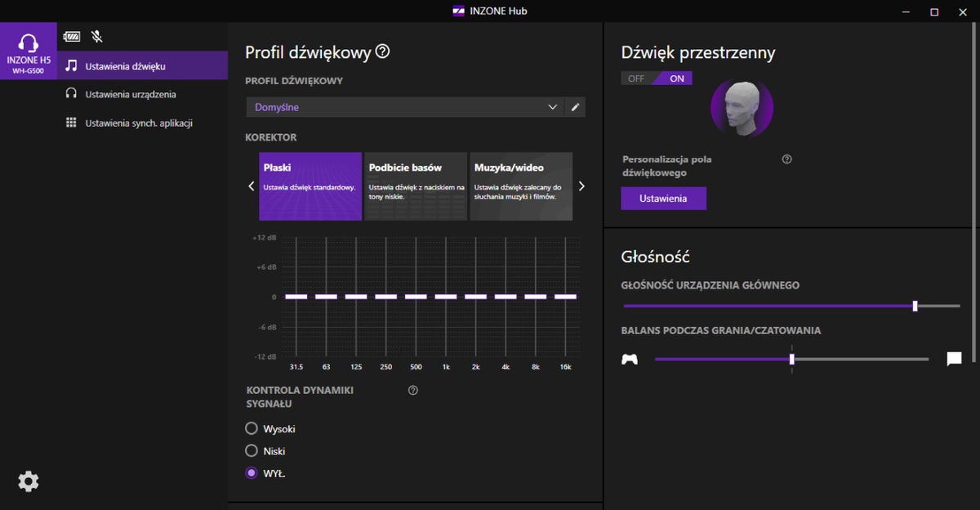
Task: Click the 3D head spatial sound image
Action: pyautogui.click(x=742, y=107)
